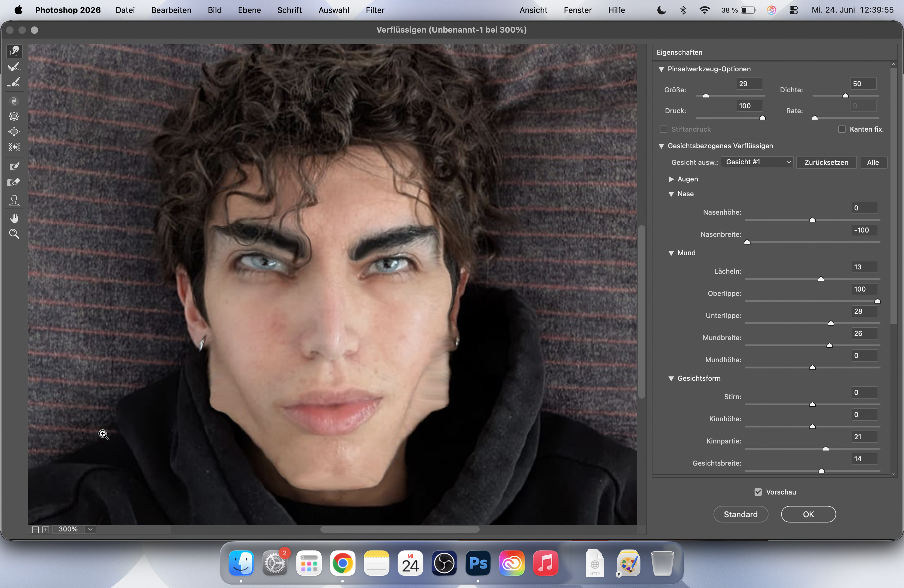Click the Mundbreite value field

[x=865, y=333]
